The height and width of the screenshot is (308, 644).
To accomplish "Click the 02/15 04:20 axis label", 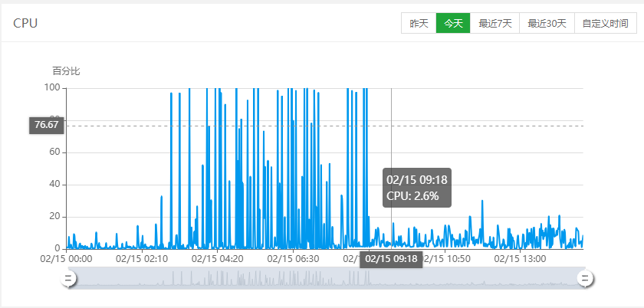I will coord(217,259).
